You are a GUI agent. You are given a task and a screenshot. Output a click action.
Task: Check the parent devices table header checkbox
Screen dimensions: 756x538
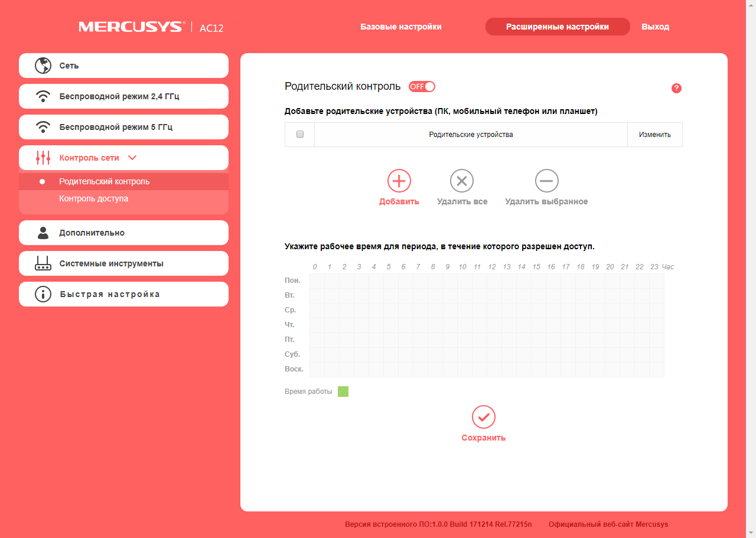coord(300,134)
